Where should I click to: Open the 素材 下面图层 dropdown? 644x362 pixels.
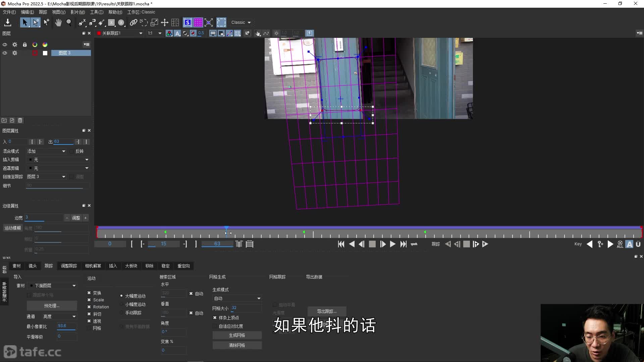(52, 286)
